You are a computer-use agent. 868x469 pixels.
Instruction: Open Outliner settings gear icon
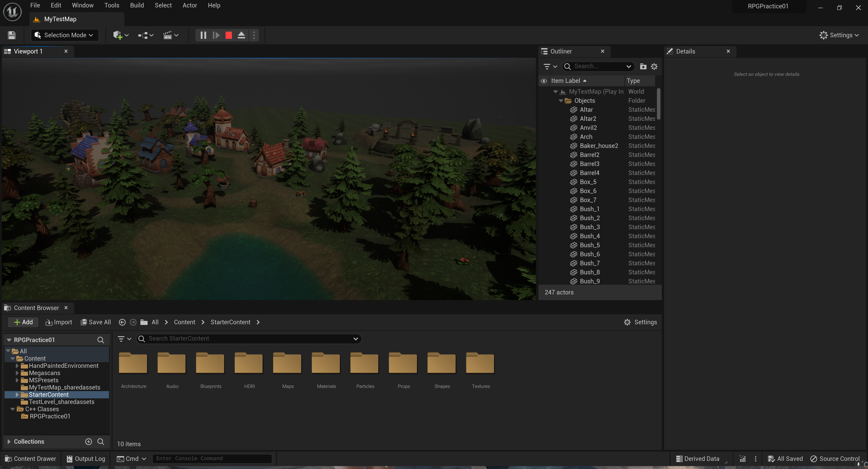coord(654,66)
